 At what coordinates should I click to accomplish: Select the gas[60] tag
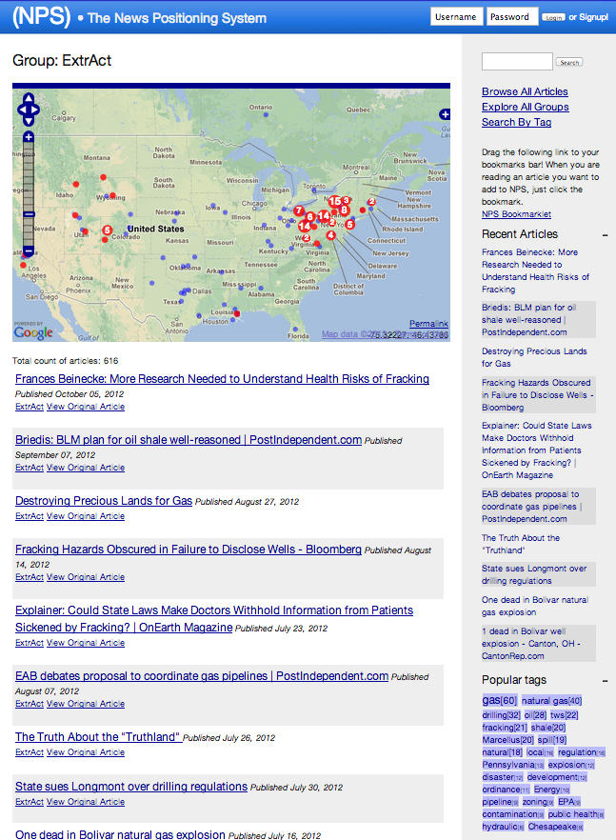coord(499,700)
